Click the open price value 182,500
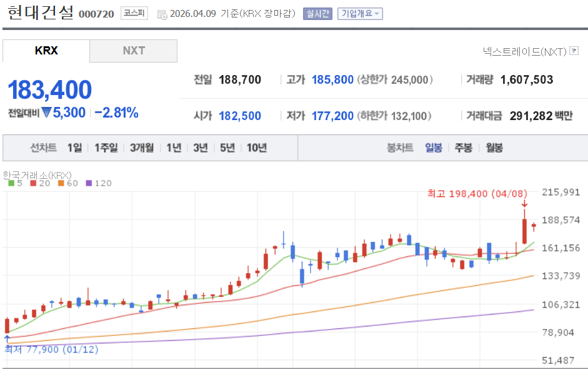 tap(240, 116)
